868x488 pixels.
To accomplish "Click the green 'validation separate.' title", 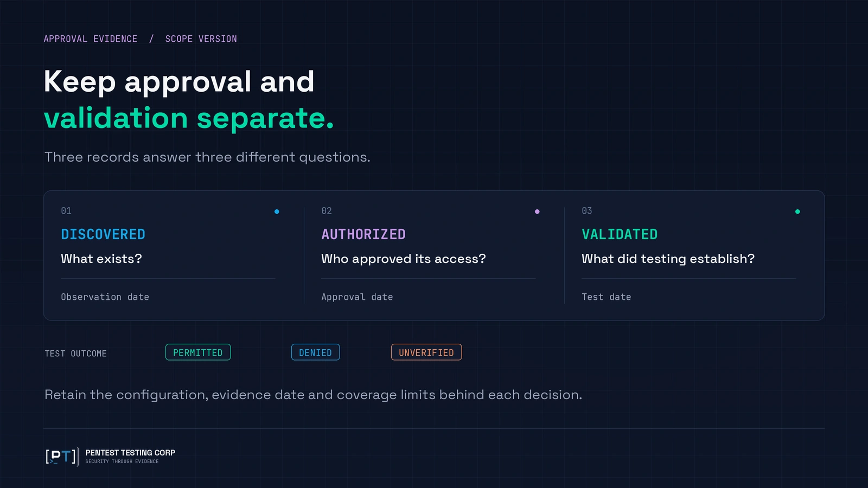I will pos(189,118).
